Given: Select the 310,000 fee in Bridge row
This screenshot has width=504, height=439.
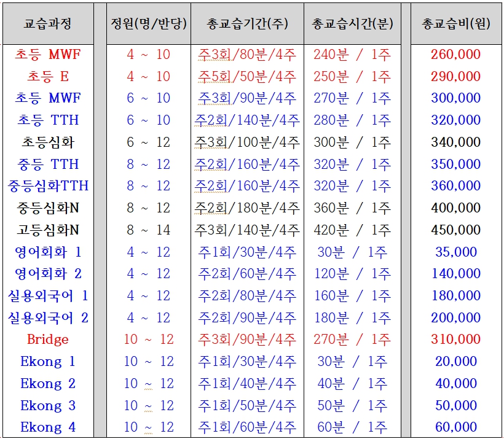Looking at the screenshot, I should [455, 340].
